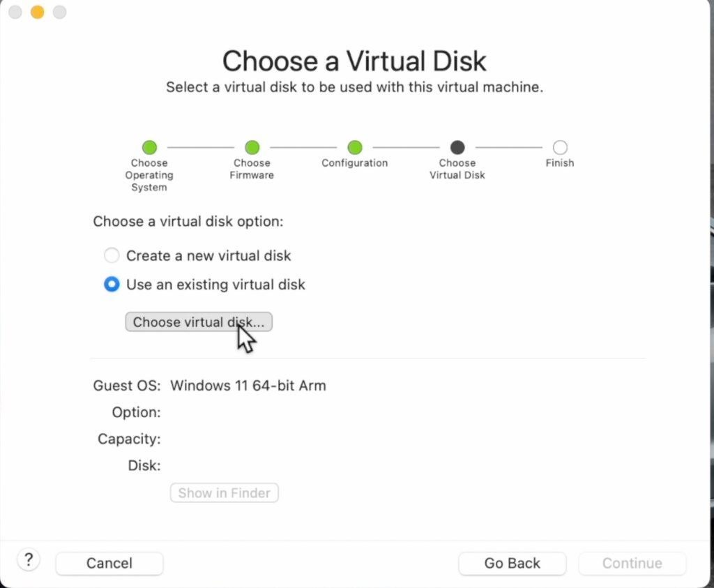
Task: Click the Choose Firmware step dot
Action: pos(252,147)
